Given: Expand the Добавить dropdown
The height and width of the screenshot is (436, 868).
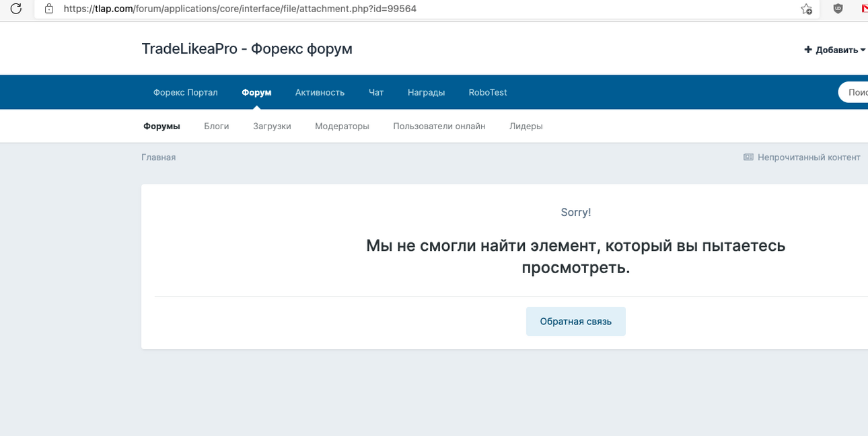Looking at the screenshot, I should [x=835, y=50].
